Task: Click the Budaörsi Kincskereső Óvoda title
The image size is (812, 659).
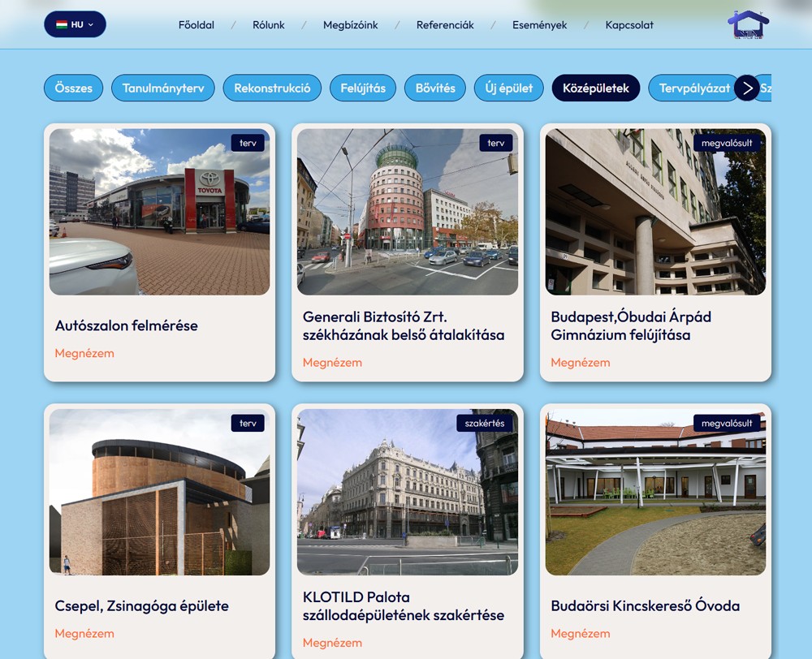Action: 646,605
